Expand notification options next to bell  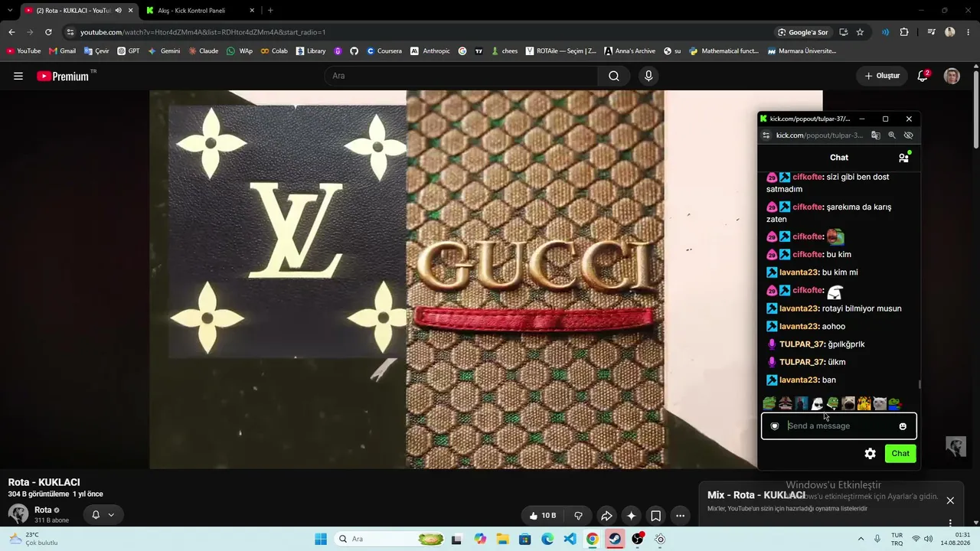111,515
